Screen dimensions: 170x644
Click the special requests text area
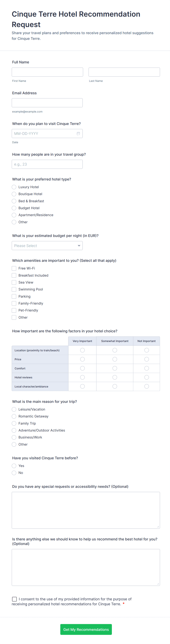click(x=86, y=510)
